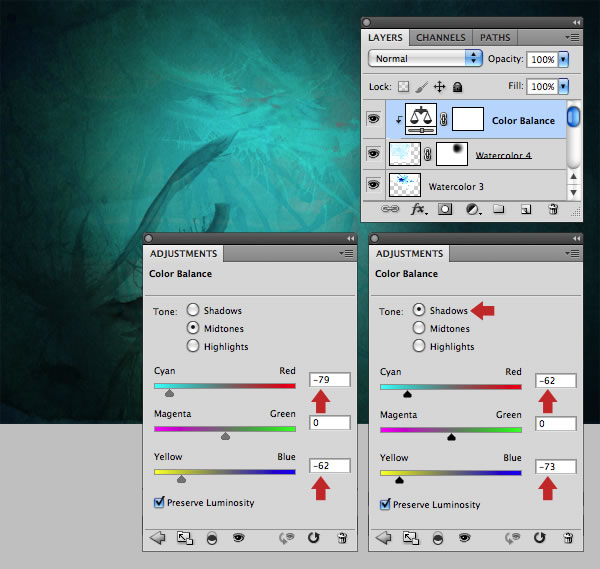Hide the Color Balance layer
Screen dimensions: 600x569
click(373, 118)
